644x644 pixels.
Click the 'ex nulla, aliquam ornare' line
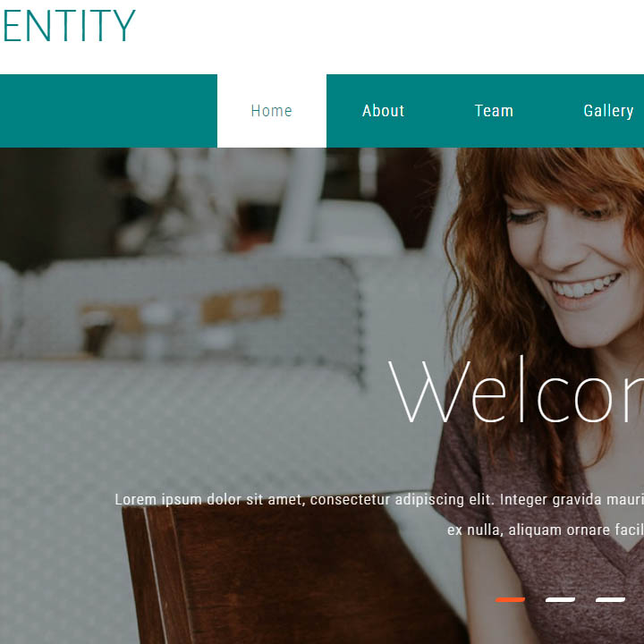[x=546, y=530]
